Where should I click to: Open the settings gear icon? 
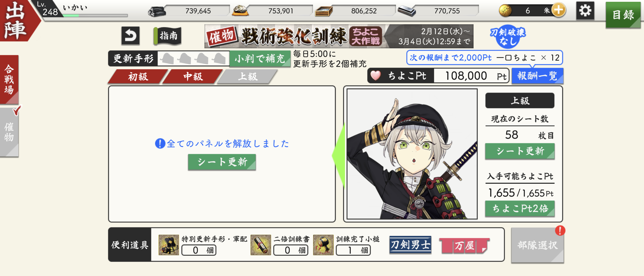[585, 11]
